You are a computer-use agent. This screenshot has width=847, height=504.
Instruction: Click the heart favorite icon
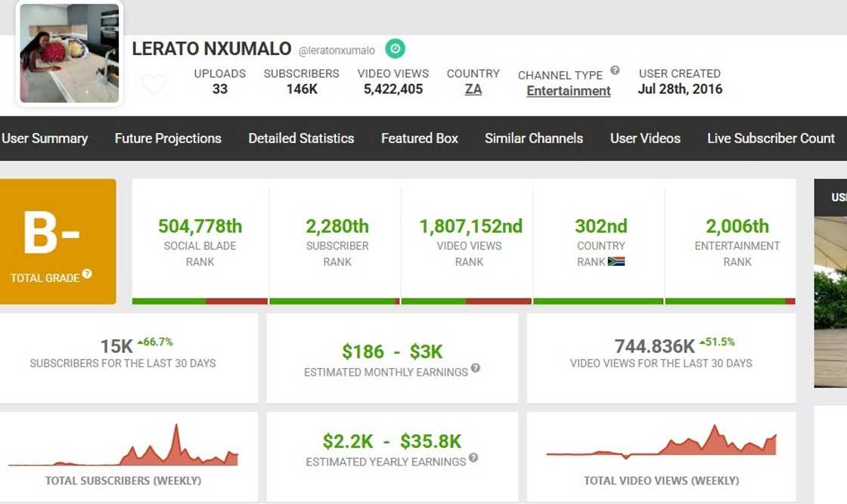point(154,85)
